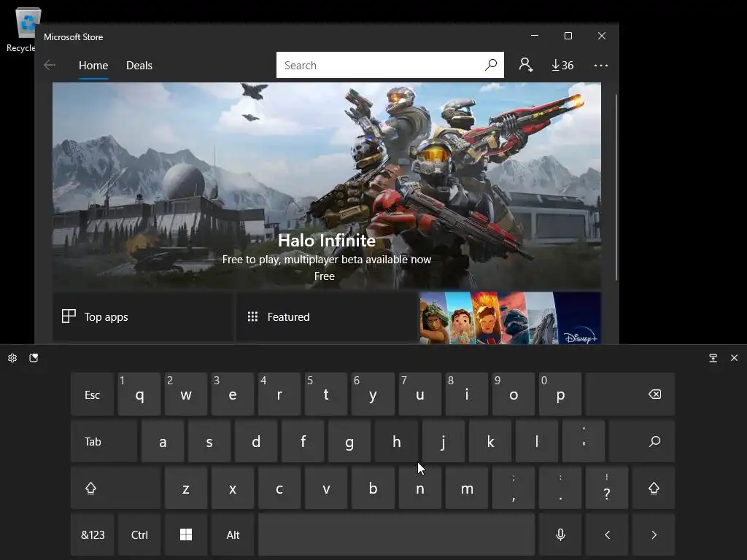Tap the e key

pyautogui.click(x=233, y=394)
